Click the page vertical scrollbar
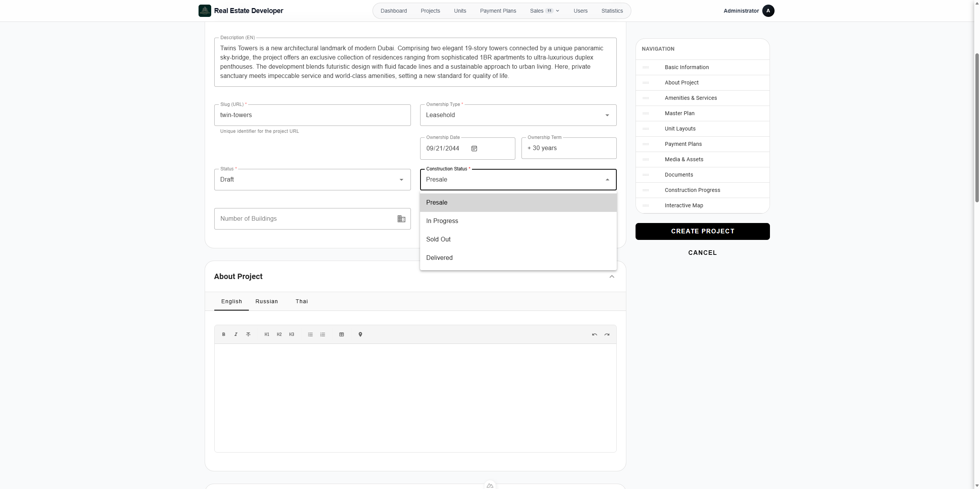 click(x=977, y=127)
